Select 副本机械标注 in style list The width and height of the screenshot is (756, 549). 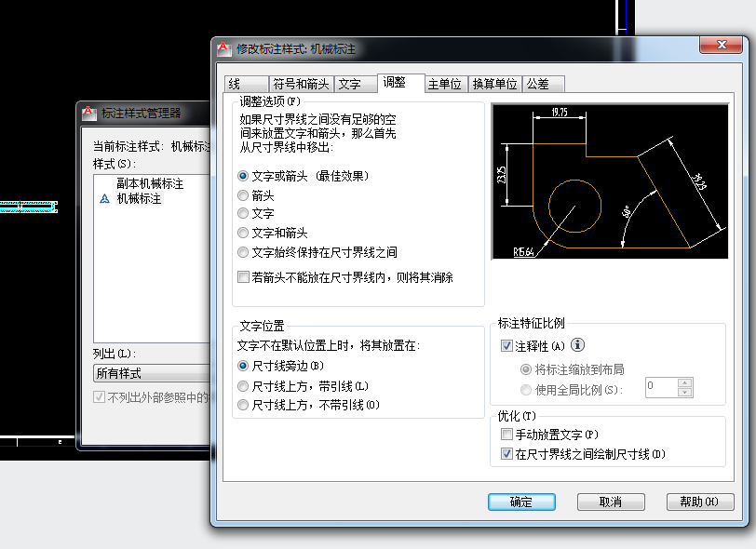click(x=150, y=184)
